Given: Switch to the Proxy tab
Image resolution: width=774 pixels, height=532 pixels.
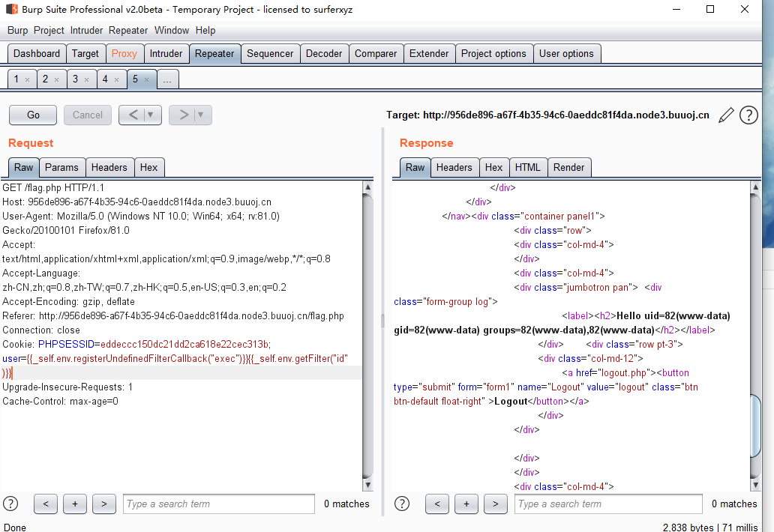Looking at the screenshot, I should point(124,54).
